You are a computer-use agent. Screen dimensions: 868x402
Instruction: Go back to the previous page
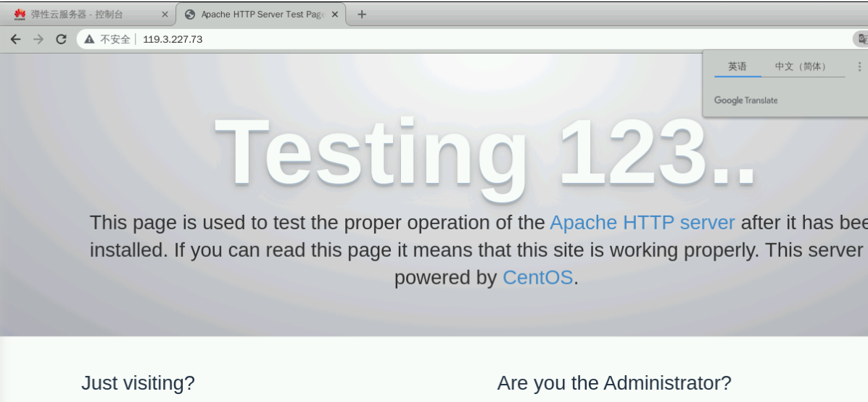click(15, 39)
